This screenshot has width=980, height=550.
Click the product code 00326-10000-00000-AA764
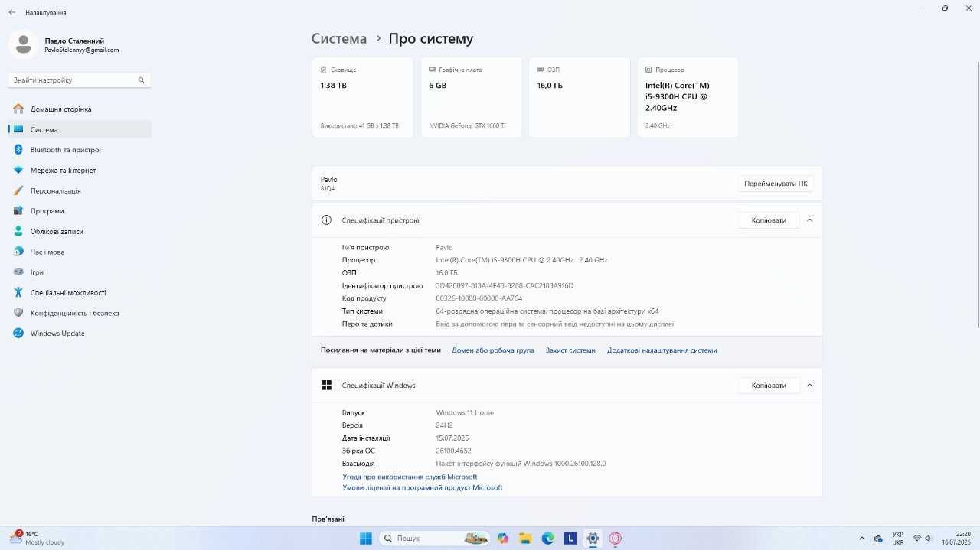point(479,298)
